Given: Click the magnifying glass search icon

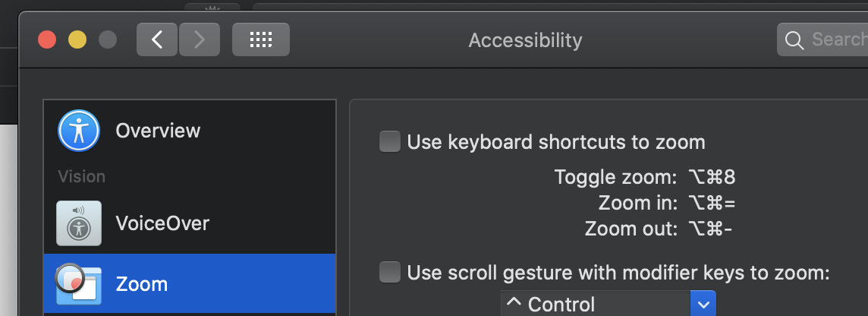Looking at the screenshot, I should pos(794,40).
